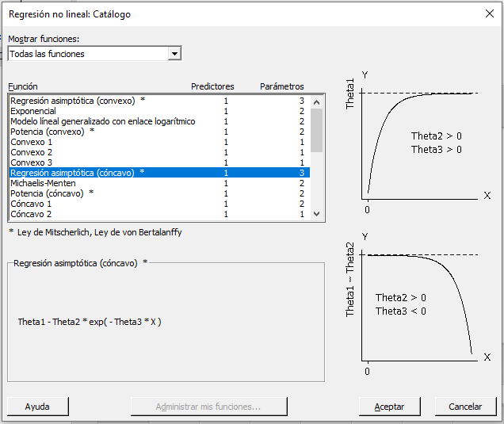Choose 'Modelo lineal generalizado con enlace logarítmico'
Image resolution: width=504 pixels, height=424 pixels.
point(102,122)
